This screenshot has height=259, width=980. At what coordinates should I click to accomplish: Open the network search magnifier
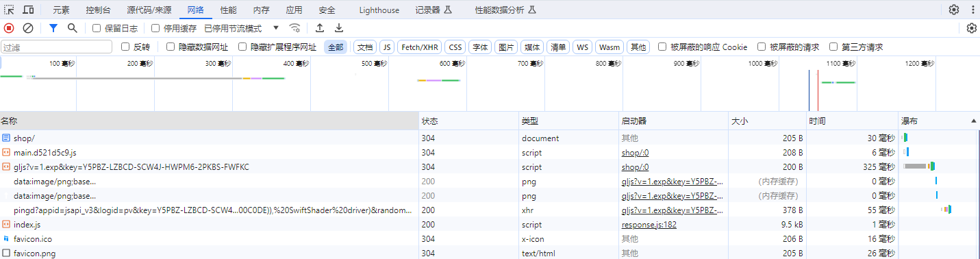pyautogui.click(x=72, y=28)
